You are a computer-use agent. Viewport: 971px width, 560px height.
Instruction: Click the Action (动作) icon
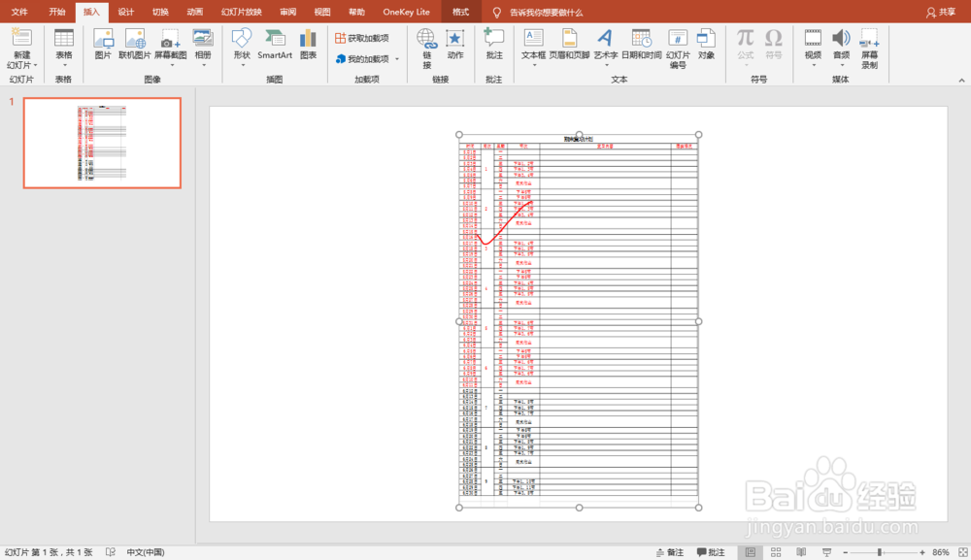click(455, 39)
